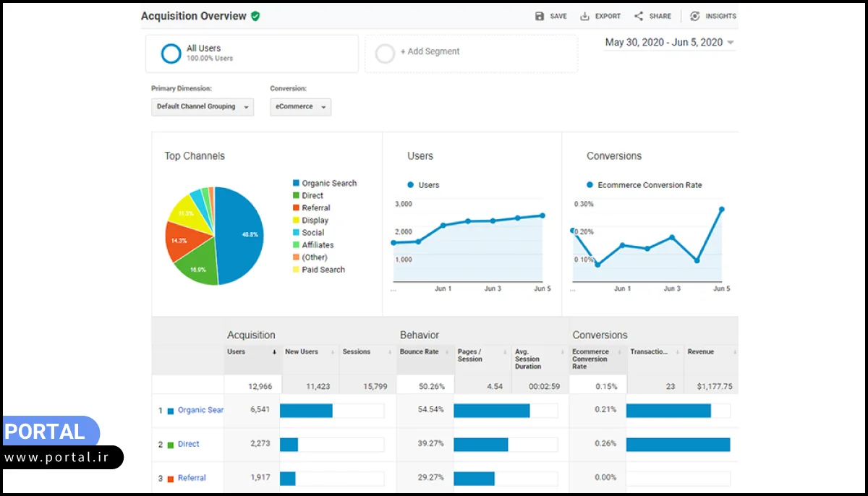The height and width of the screenshot is (496, 868).
Task: Sort by the Bounce Rate column header
Action: [420, 352]
